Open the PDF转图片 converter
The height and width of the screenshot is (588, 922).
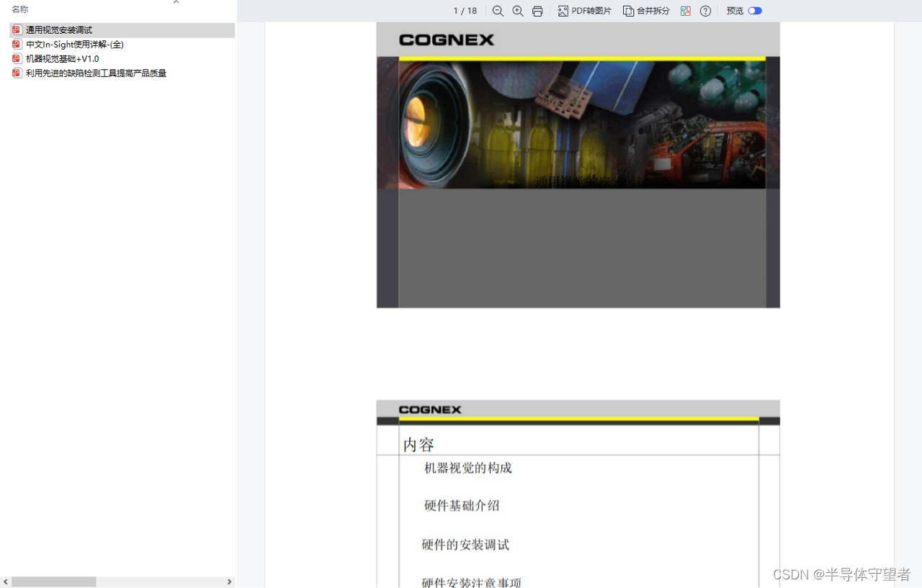point(585,11)
